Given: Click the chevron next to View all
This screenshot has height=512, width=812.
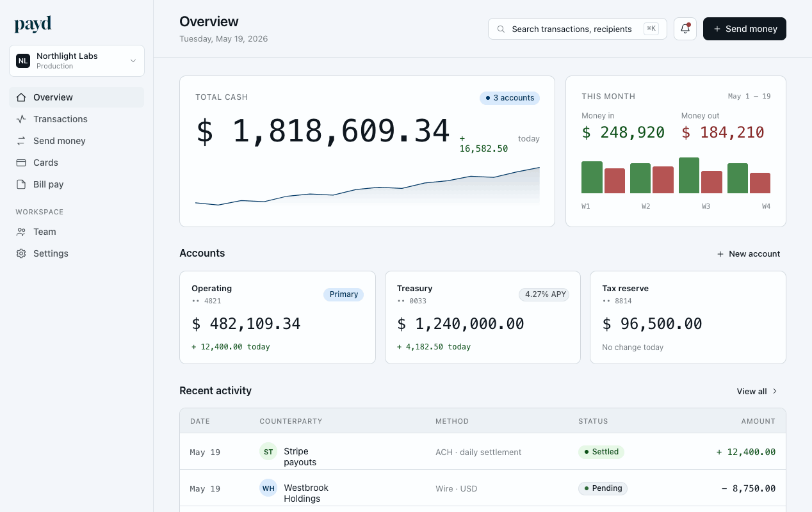Looking at the screenshot, I should point(775,391).
